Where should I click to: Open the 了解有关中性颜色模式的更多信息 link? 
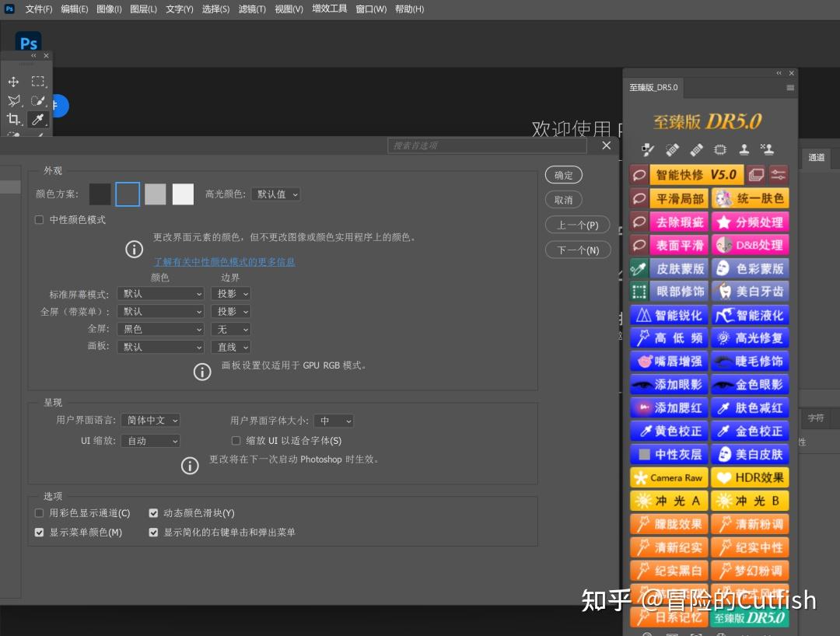[x=224, y=261]
